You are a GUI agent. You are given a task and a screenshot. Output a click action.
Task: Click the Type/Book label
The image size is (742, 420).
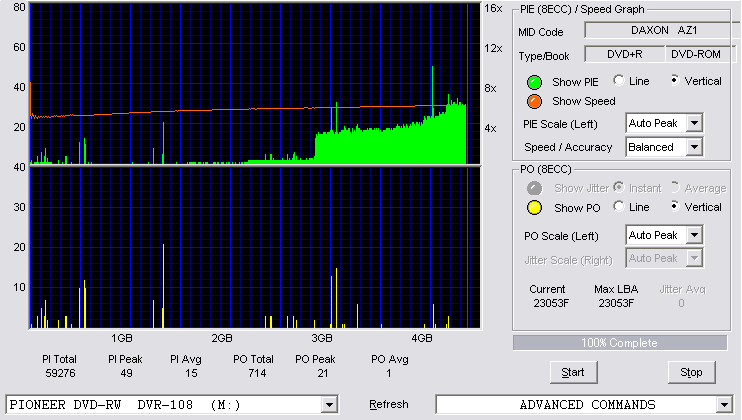click(x=544, y=56)
